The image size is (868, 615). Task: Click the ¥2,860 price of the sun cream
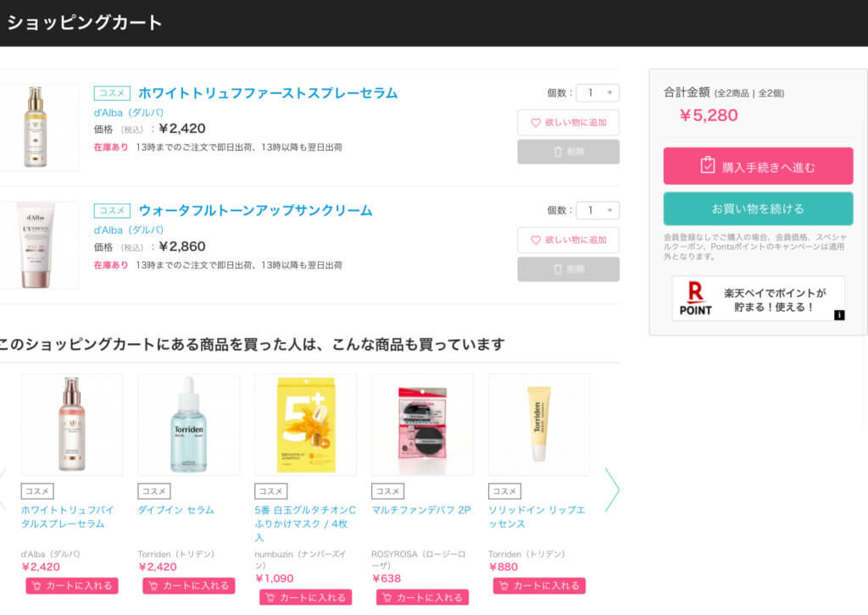coord(181,247)
